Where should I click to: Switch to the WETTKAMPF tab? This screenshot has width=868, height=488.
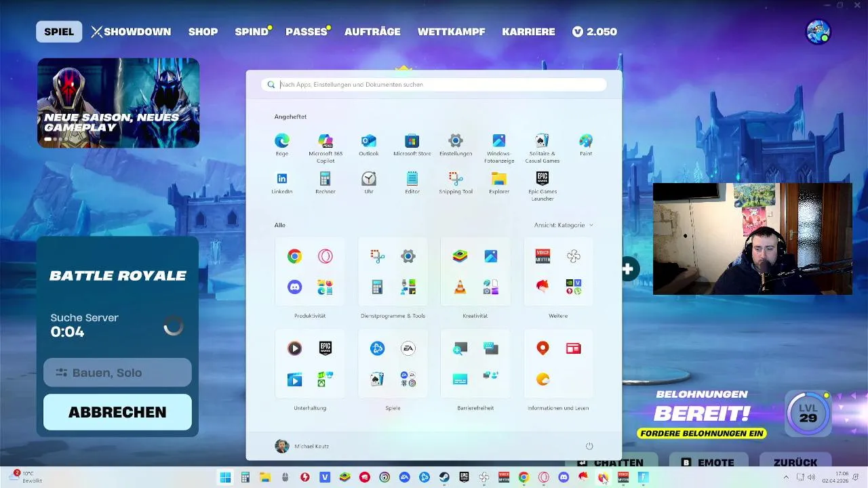pyautogui.click(x=451, y=32)
